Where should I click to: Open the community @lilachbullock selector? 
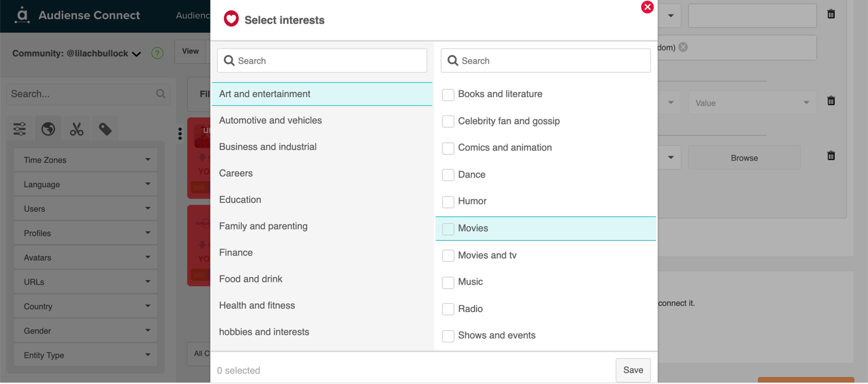(x=76, y=54)
